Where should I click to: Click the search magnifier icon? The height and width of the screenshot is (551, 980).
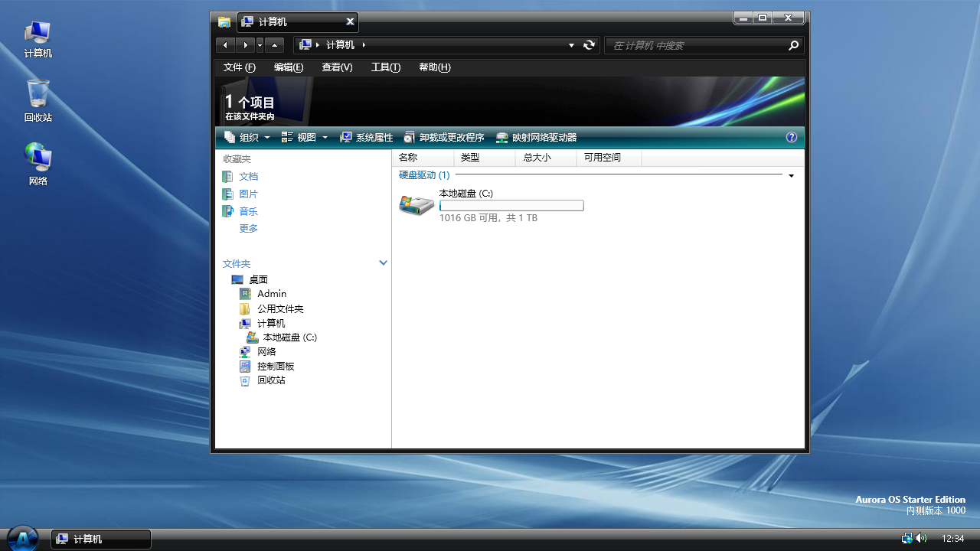coord(793,45)
